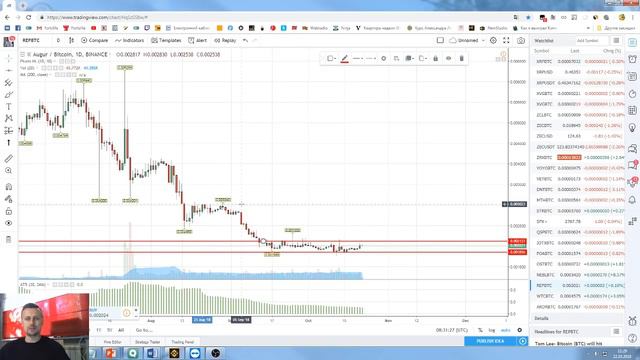Toggle lock all drawing tools
Viewport: 640px width, 360px height.
click(x=9, y=211)
